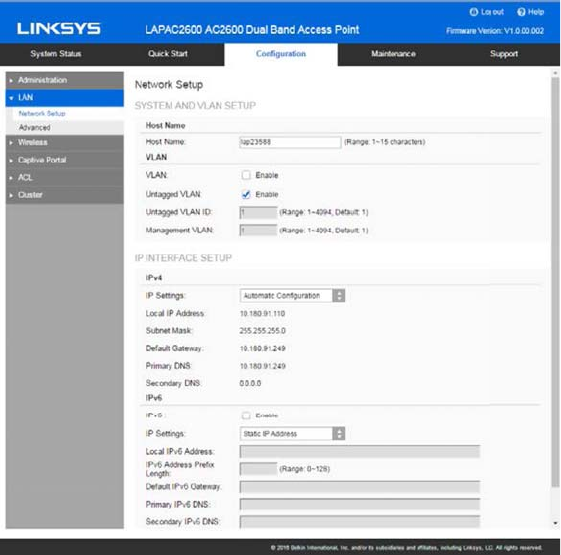Click the page vertical scrollbar
This screenshot has height=555, width=561.
[555, 283]
